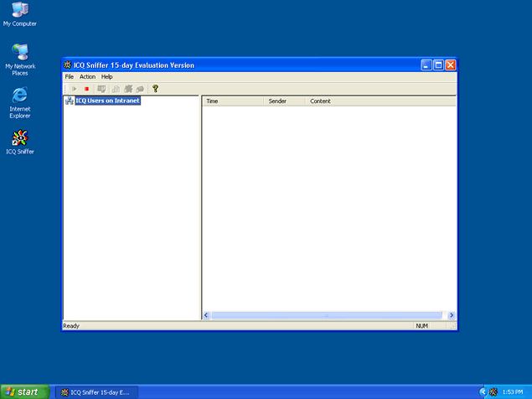Click the red Stop capture toolbar icon
Screen dimensions: 532x399
click(x=86, y=89)
